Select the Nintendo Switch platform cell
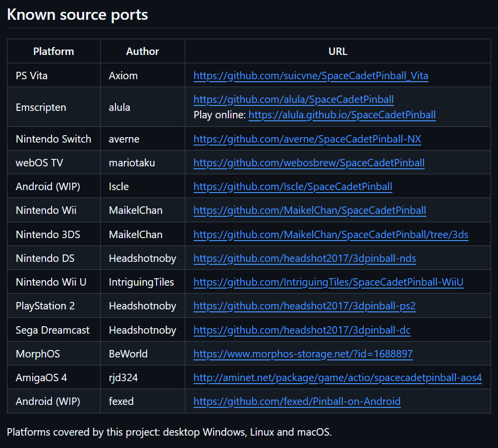Image resolution: width=498 pixels, height=448 pixels. (x=54, y=139)
